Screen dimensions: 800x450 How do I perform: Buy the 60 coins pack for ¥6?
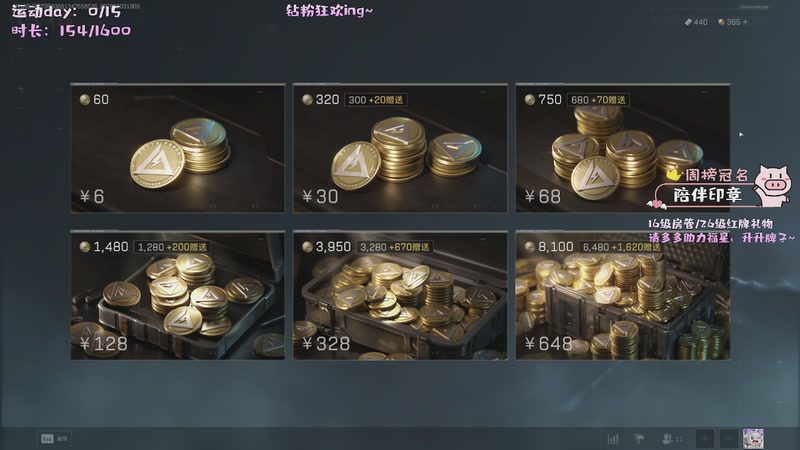click(178, 148)
